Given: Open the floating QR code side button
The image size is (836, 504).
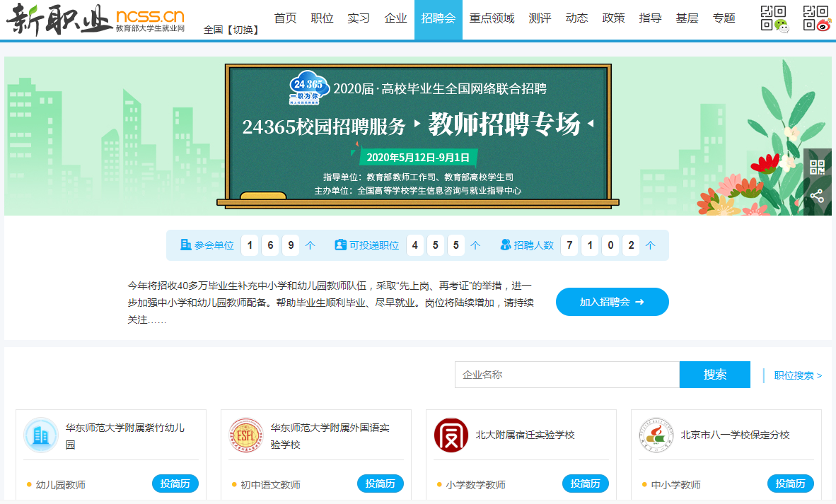Looking at the screenshot, I should pos(817,168).
